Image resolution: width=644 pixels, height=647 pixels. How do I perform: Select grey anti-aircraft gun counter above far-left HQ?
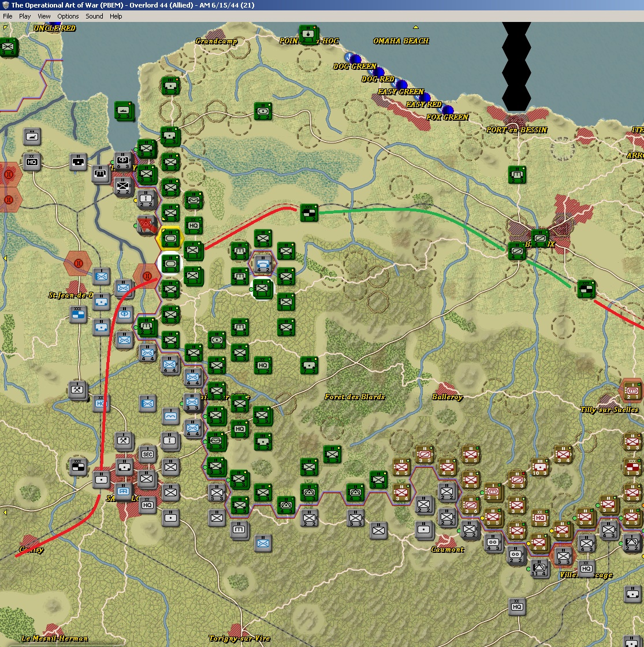coord(32,136)
